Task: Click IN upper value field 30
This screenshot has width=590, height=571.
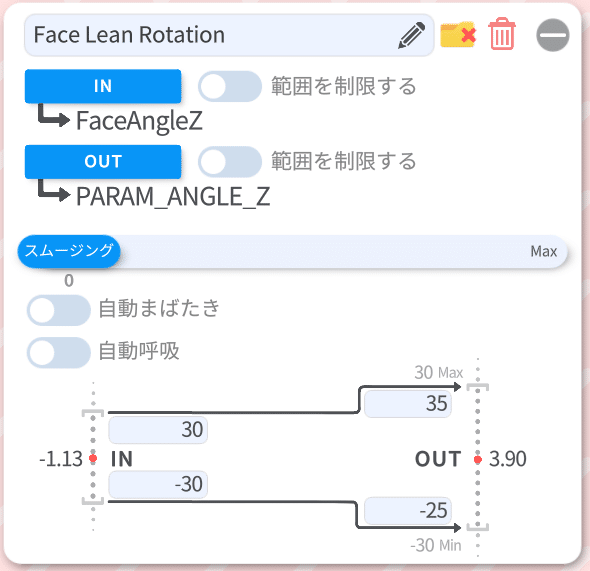Action: (158, 430)
